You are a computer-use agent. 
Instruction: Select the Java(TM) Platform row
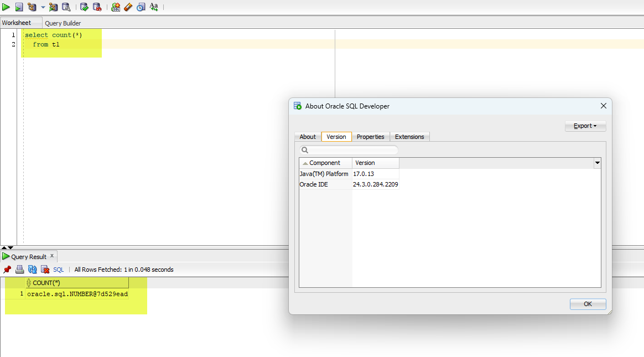349,174
